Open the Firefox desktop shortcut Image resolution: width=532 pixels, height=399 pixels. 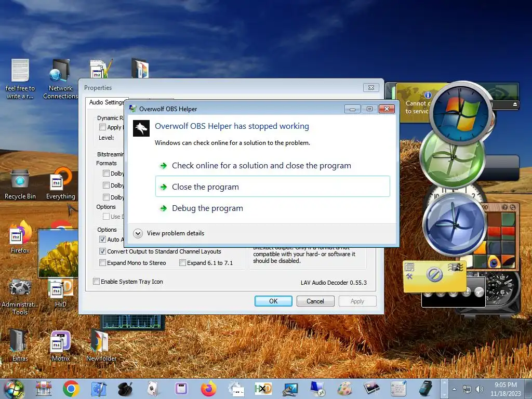click(x=20, y=237)
